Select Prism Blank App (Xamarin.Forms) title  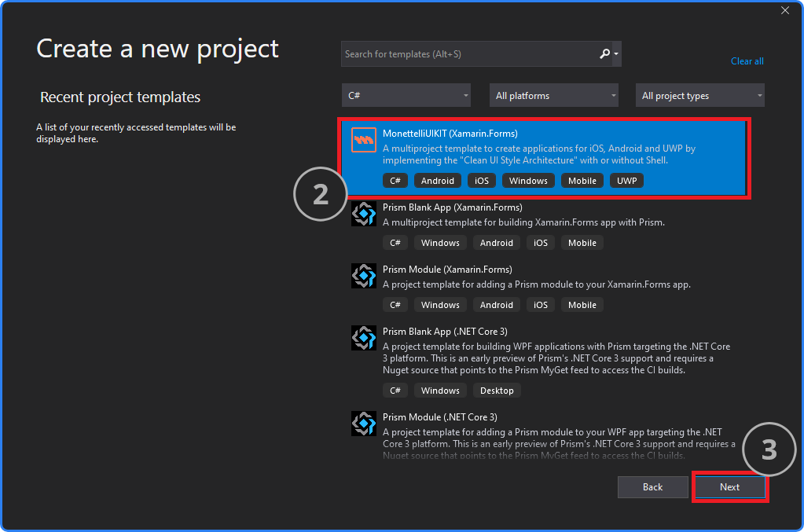(452, 207)
